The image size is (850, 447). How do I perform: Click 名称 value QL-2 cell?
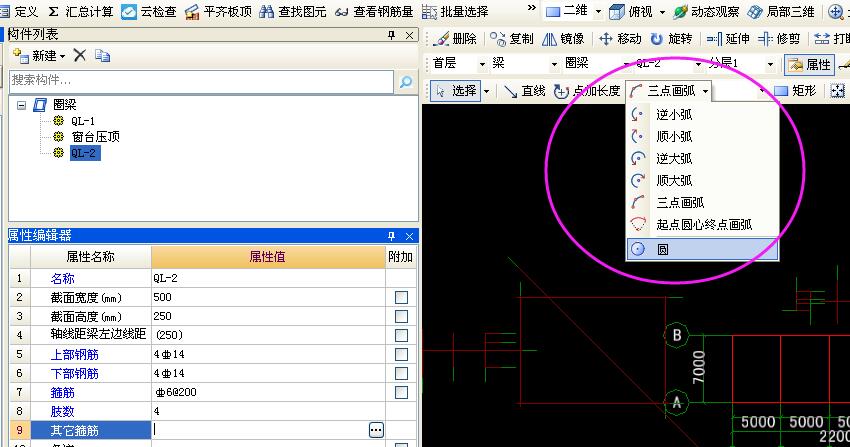(268, 278)
